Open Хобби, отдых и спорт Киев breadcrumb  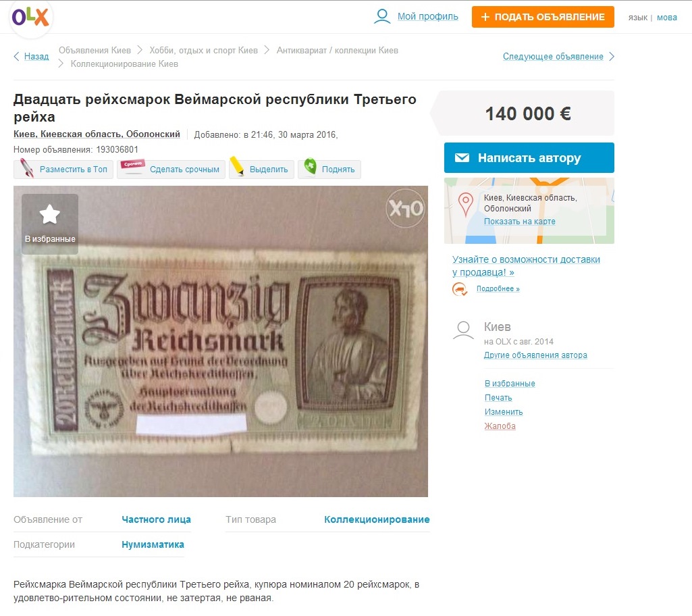point(203,51)
